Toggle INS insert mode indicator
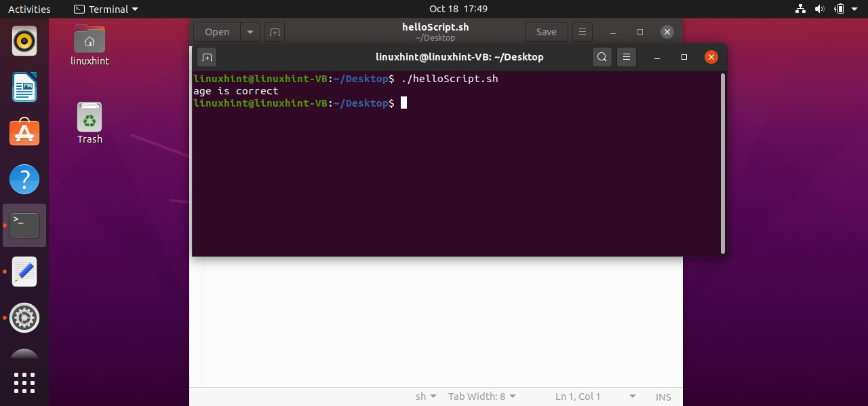 (x=663, y=396)
